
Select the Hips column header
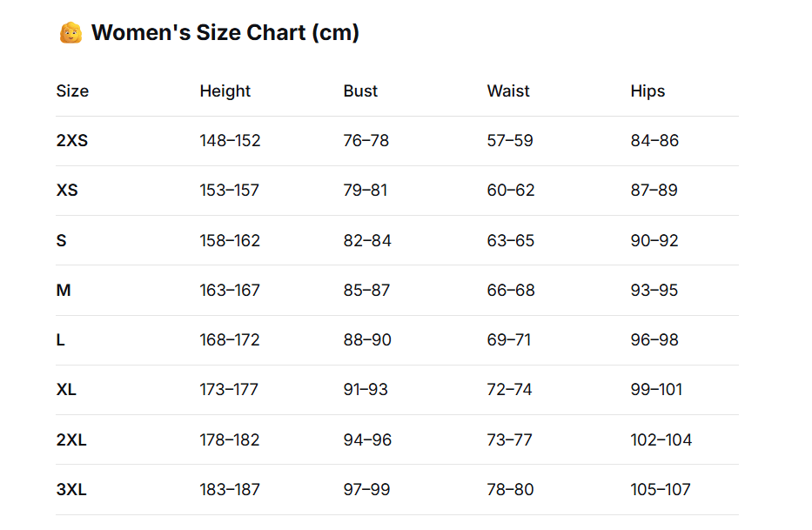[648, 91]
